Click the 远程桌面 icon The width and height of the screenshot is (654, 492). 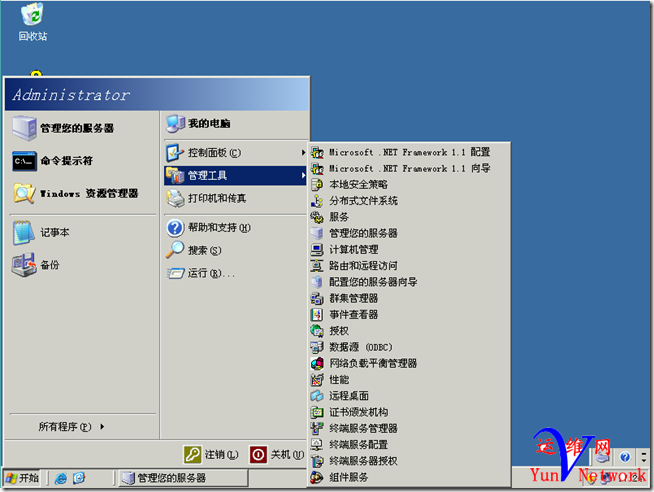point(317,396)
